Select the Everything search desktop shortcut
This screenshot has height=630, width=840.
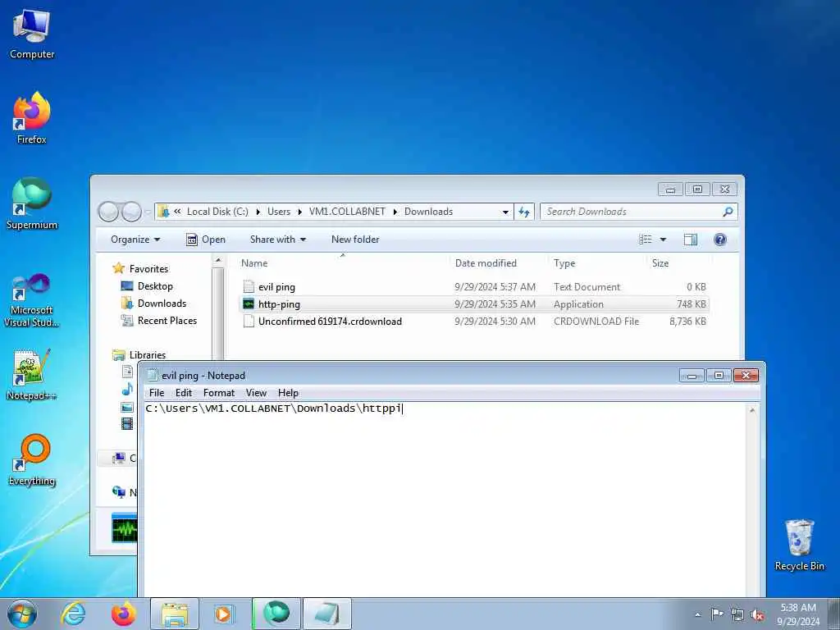[x=32, y=461]
